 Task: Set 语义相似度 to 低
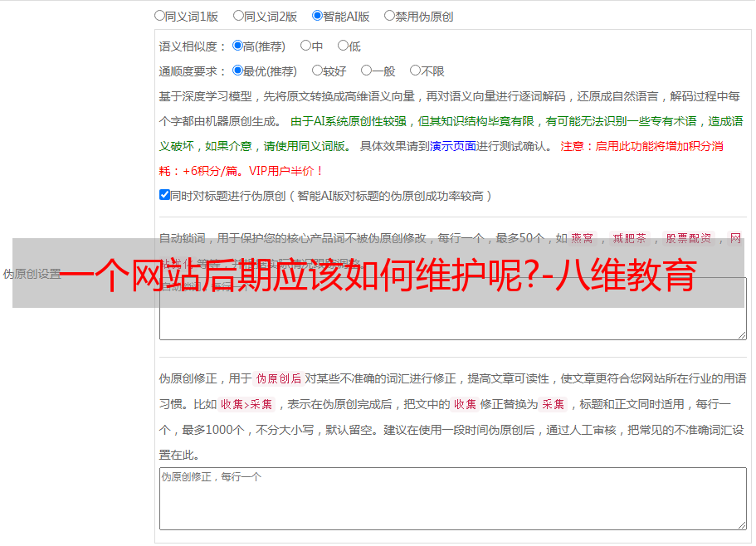[x=343, y=46]
